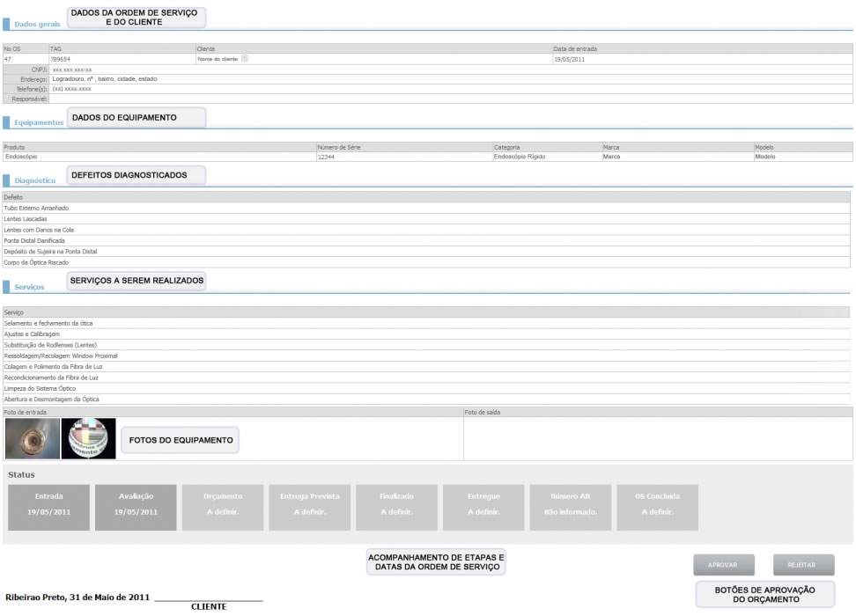Image resolution: width=856 pixels, height=616 pixels.
Task: Select the Entrada status box
Action: 48,507
